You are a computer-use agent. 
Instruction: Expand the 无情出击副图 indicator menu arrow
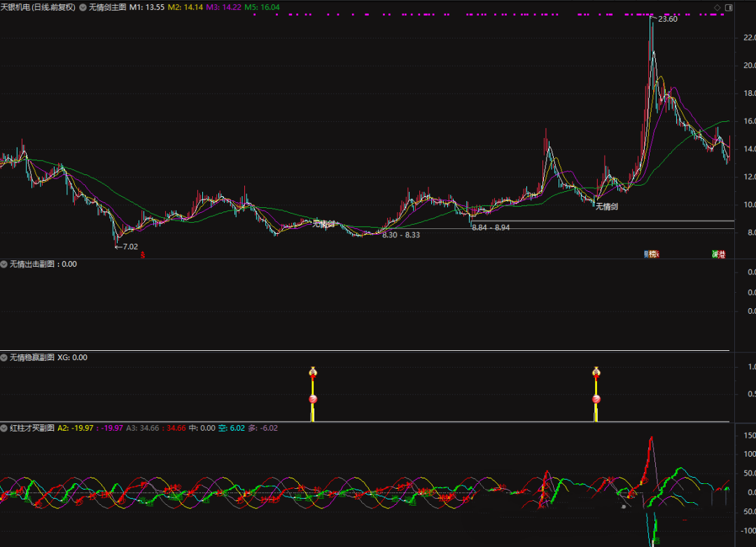click(x=4, y=264)
